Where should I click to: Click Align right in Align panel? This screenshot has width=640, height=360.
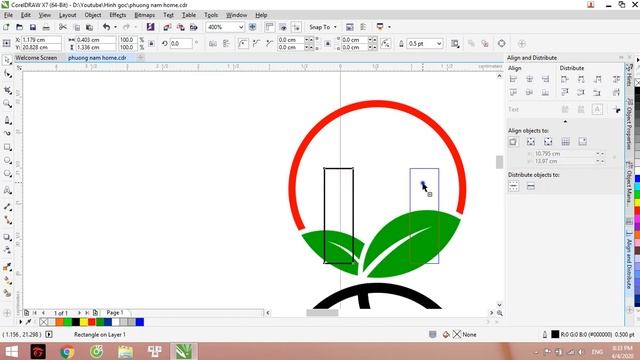point(545,79)
